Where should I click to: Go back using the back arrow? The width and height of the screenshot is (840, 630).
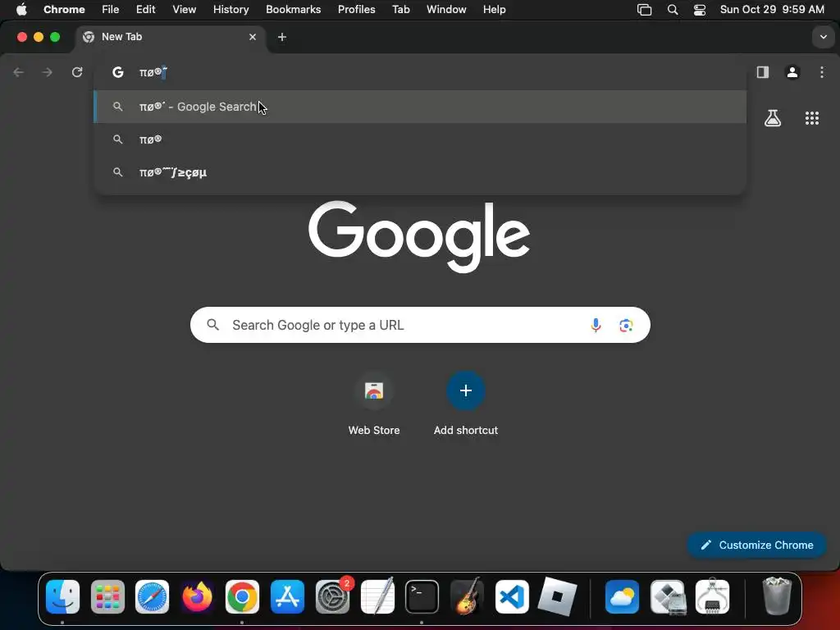tap(19, 72)
